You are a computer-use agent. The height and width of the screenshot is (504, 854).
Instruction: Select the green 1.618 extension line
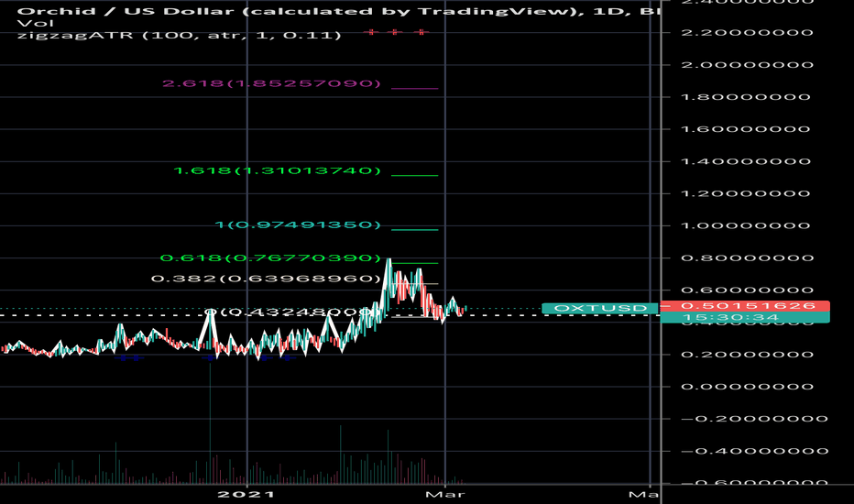[x=414, y=175]
